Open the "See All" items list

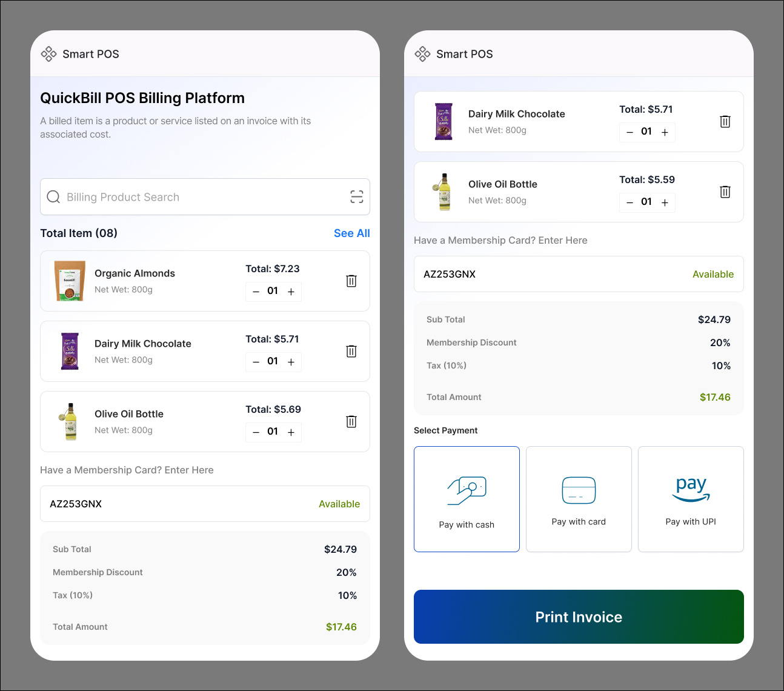coord(351,233)
